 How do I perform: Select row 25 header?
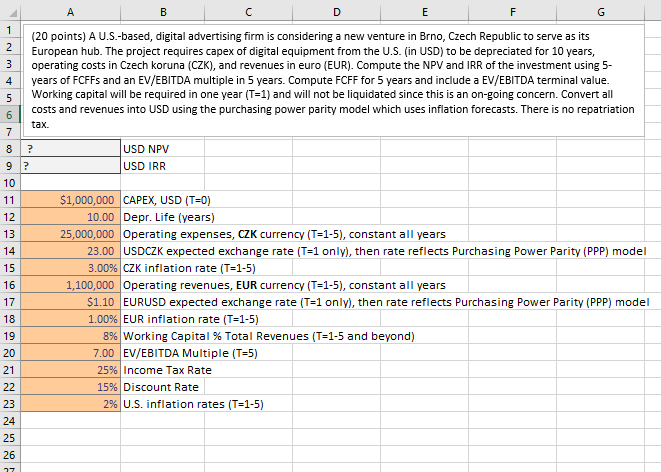point(10,438)
